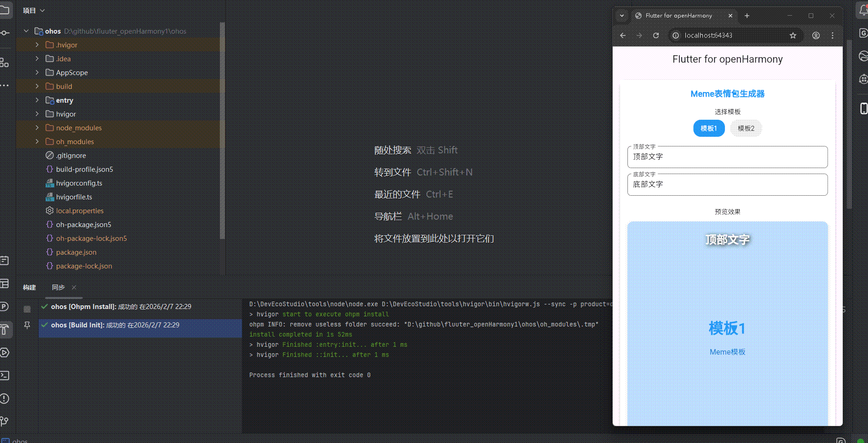Close the Flutter for openHarmony browser tab
This screenshot has width=868, height=443.
point(730,16)
